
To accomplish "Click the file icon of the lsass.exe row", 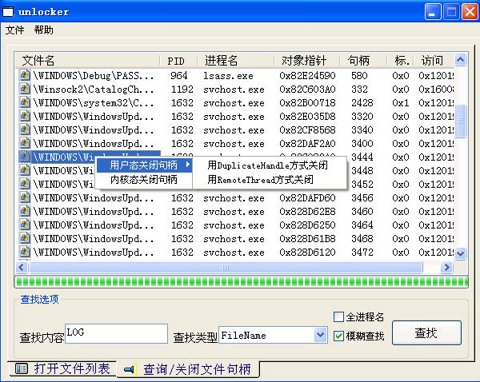I will pos(24,75).
